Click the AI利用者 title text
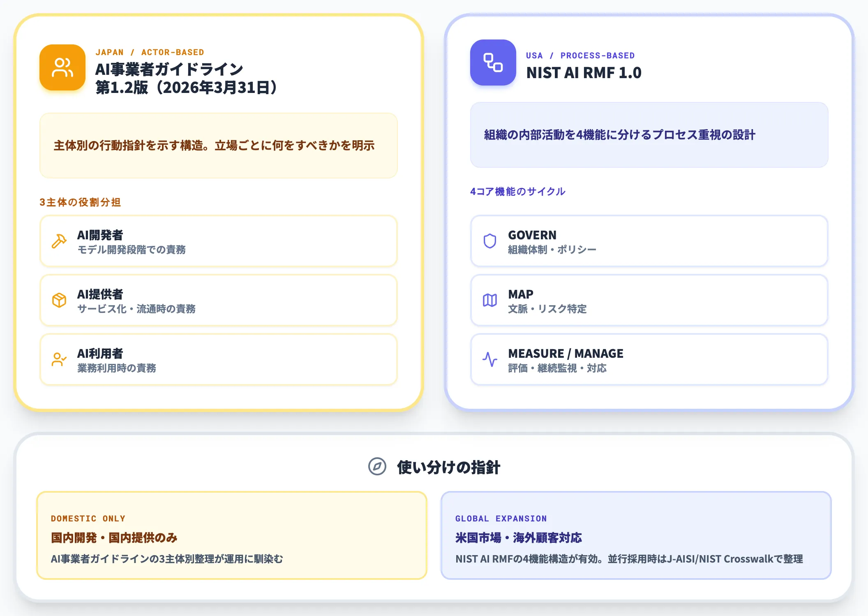868x616 pixels. (x=100, y=354)
